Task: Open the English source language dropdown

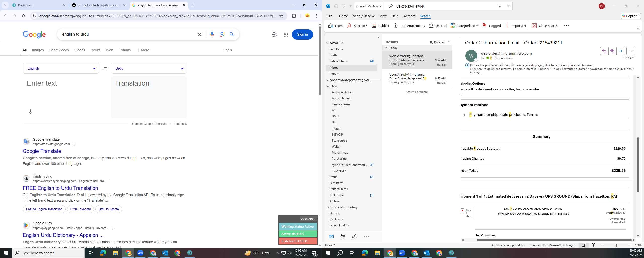Action: click(61, 68)
